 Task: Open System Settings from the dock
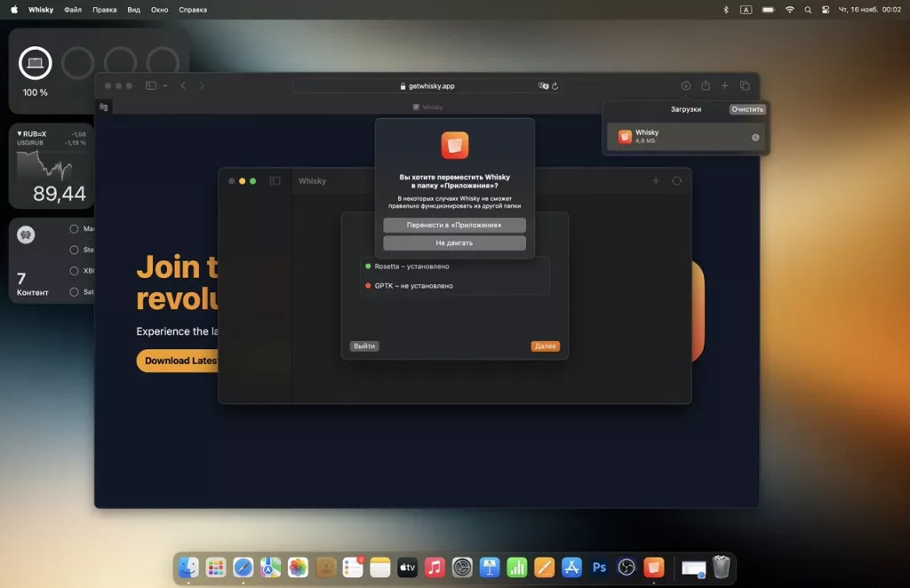pos(462,567)
